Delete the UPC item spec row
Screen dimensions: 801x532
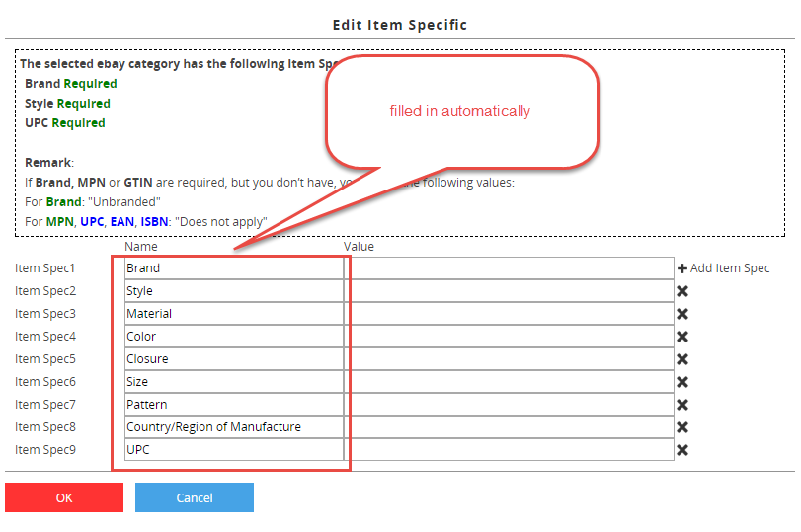(681, 450)
